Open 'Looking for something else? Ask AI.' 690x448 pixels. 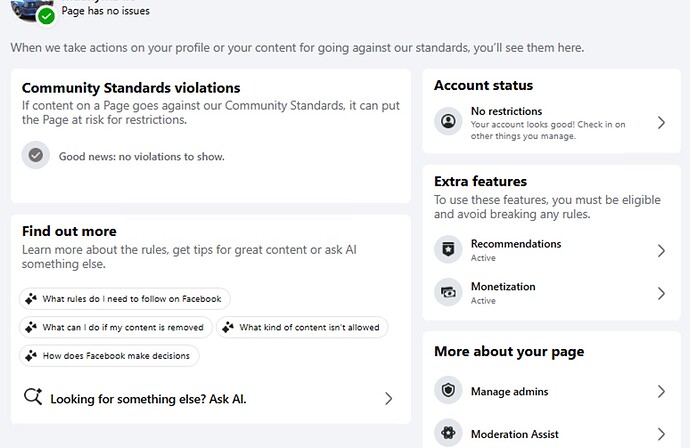[x=210, y=399]
